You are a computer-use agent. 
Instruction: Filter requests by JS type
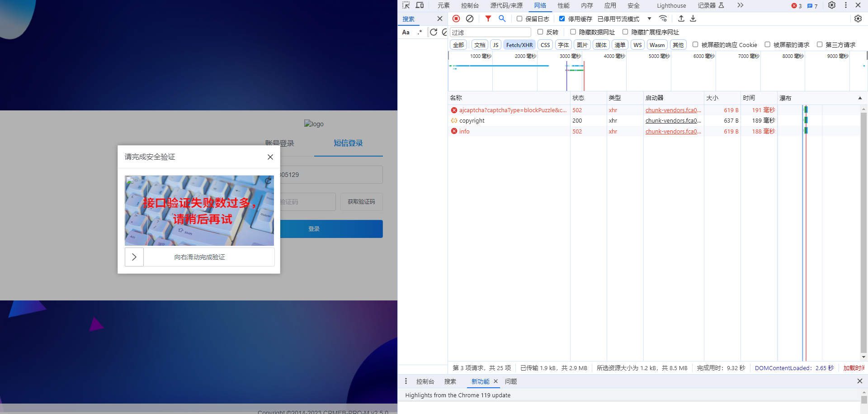tap(495, 45)
